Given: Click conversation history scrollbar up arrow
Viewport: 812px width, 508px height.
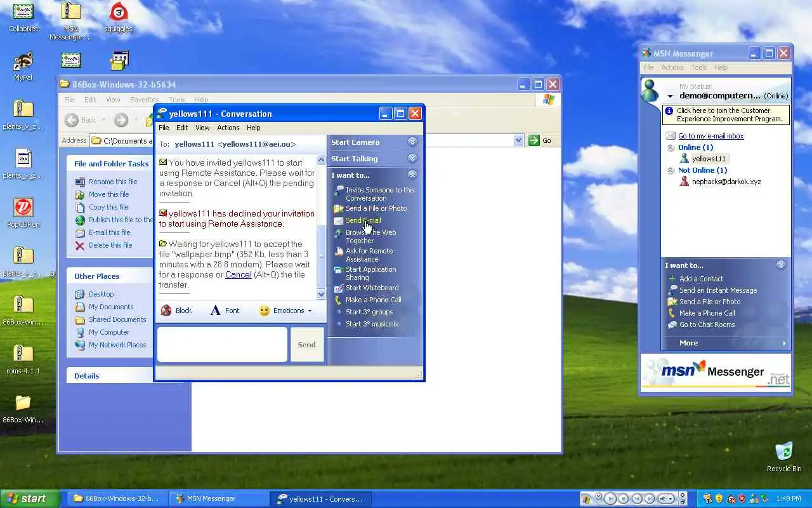Looking at the screenshot, I should tap(321, 160).
